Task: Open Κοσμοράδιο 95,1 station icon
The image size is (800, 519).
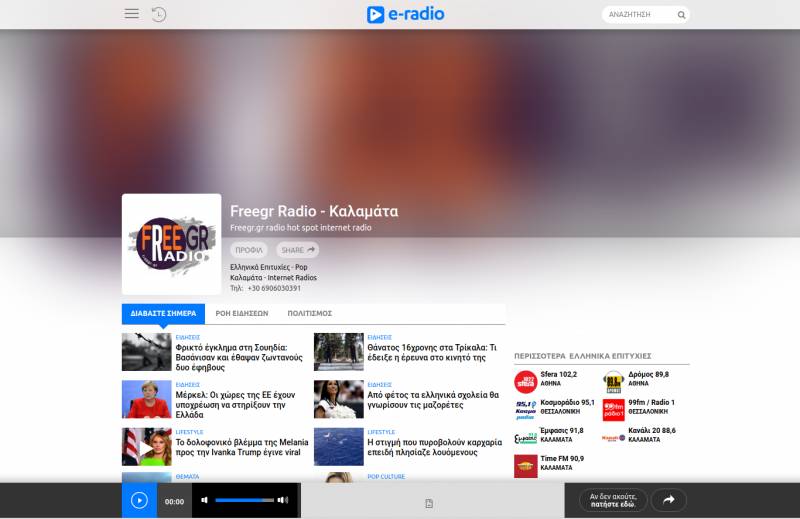Action: 526,410
